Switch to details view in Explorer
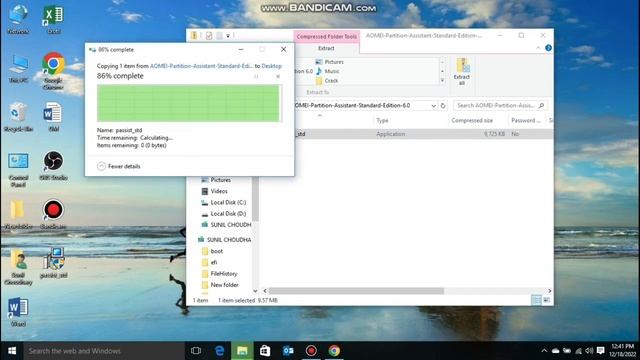 point(536,300)
